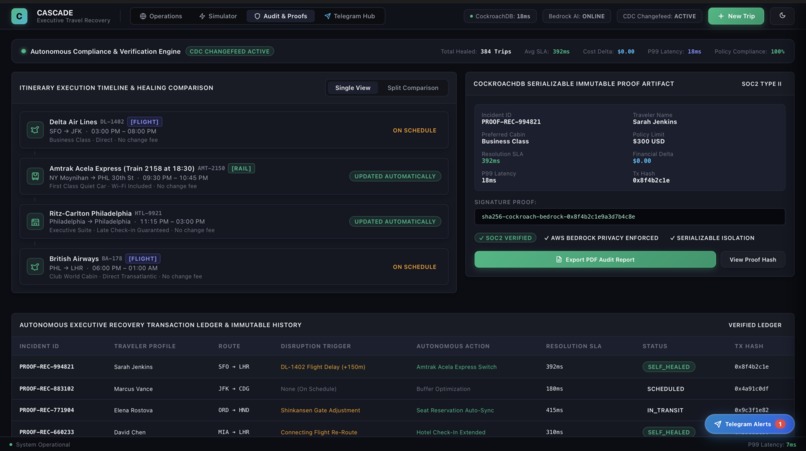Select the Single View mode

pyautogui.click(x=353, y=88)
